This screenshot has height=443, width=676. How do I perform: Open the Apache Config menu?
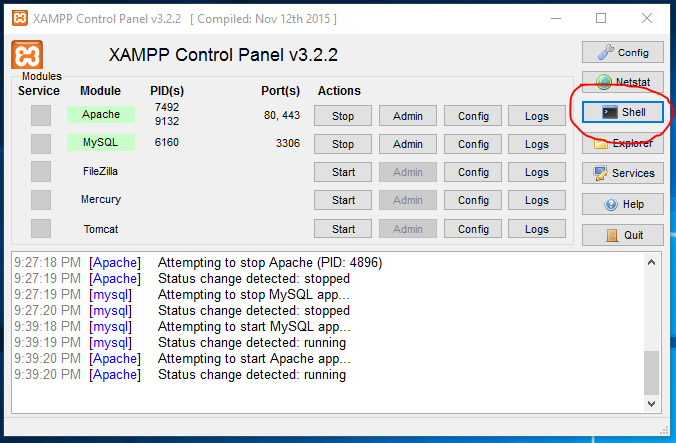pos(473,116)
